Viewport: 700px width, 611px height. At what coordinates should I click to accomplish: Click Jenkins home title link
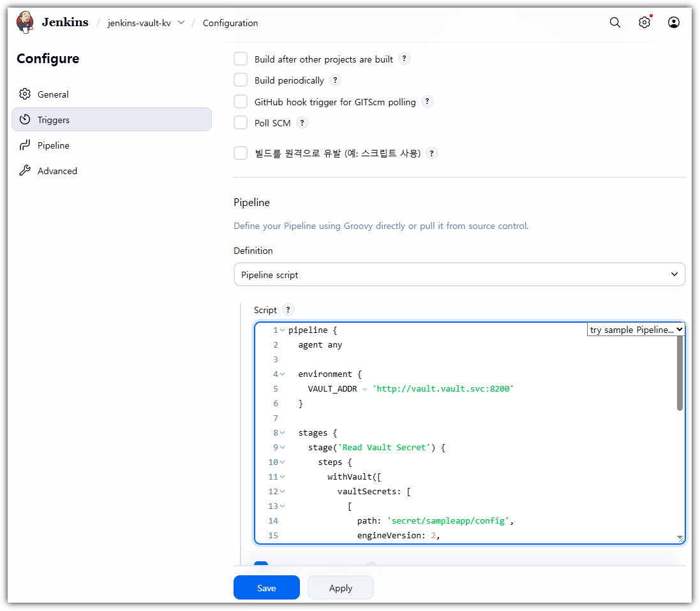(x=65, y=22)
